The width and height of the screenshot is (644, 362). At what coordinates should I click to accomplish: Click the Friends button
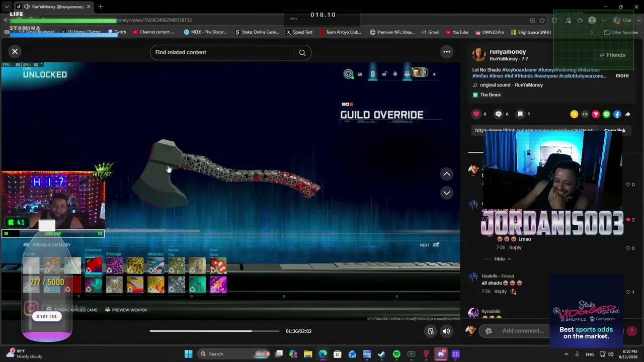[612, 55]
